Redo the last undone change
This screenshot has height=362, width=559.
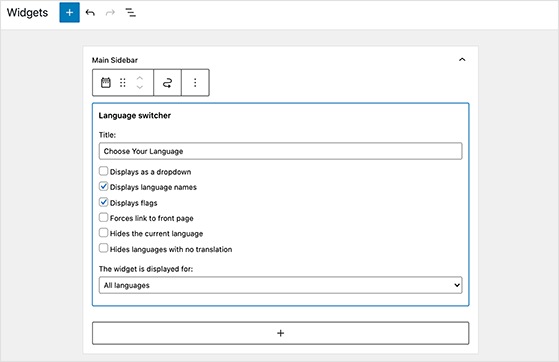pyautogui.click(x=110, y=13)
